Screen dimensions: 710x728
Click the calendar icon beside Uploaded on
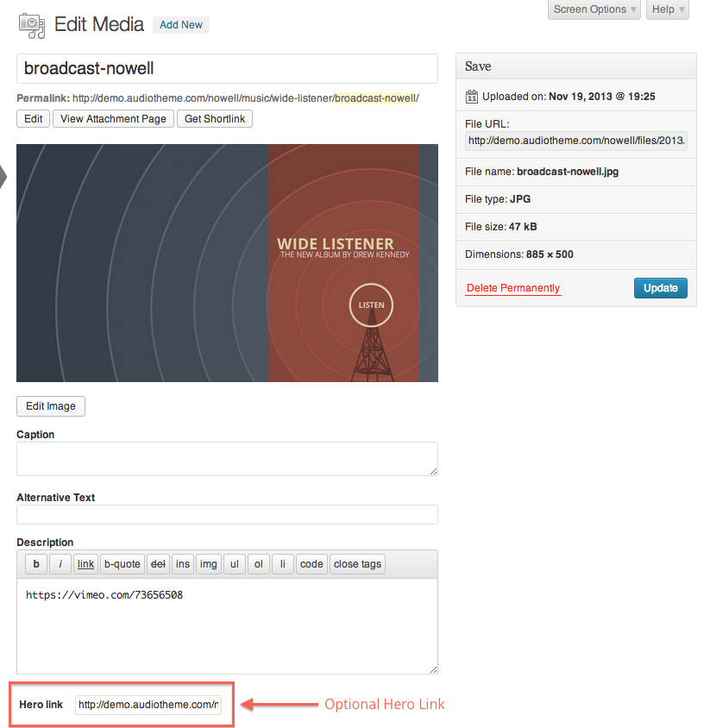click(x=471, y=97)
